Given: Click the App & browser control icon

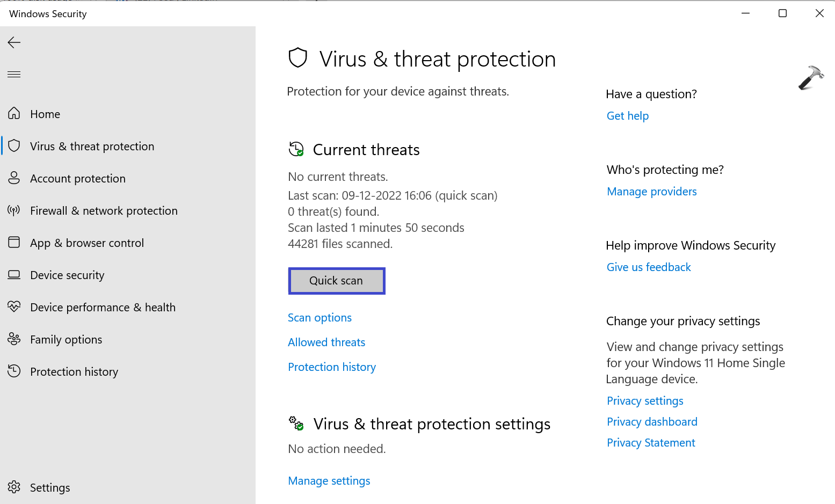Looking at the screenshot, I should [x=14, y=243].
